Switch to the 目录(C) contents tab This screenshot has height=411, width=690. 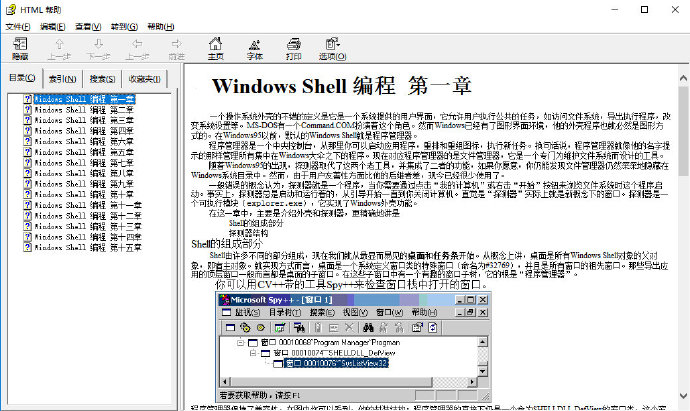pyautogui.click(x=22, y=78)
